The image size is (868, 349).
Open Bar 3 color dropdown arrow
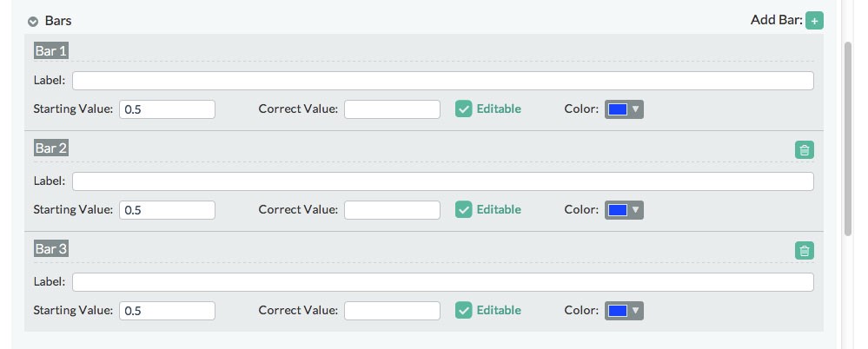pyautogui.click(x=635, y=310)
